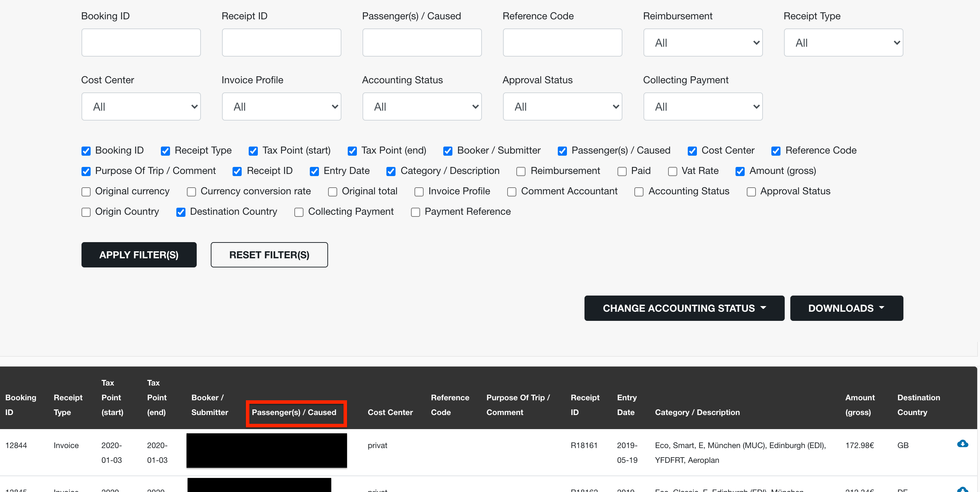
Task: Click the Apply Filter(s) button
Action: tap(139, 254)
